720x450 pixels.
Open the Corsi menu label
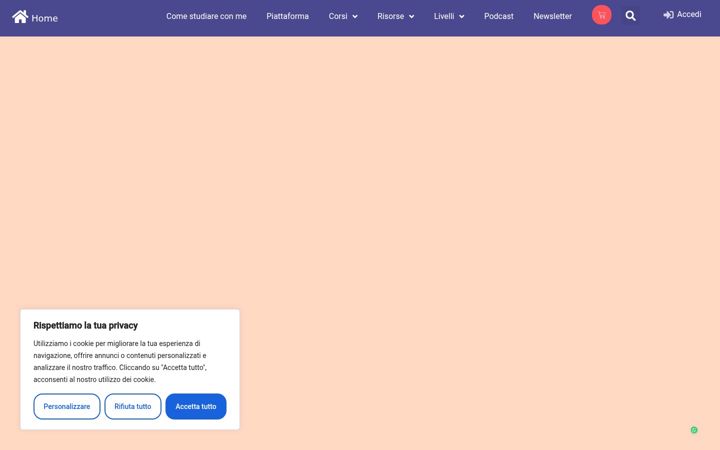click(x=338, y=16)
